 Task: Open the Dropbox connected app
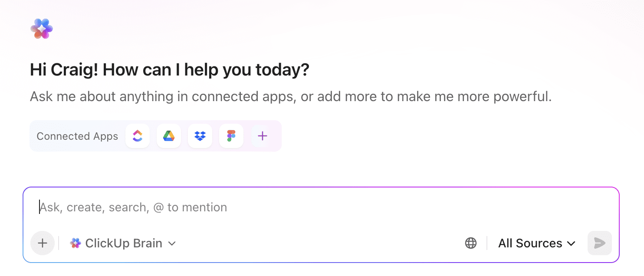point(200,136)
